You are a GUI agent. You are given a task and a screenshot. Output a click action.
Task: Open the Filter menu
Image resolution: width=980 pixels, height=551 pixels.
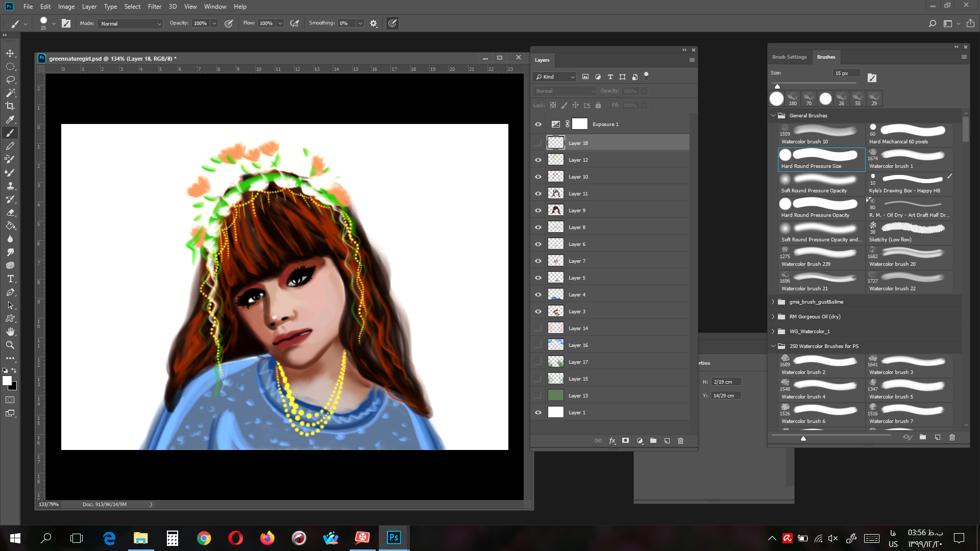click(x=155, y=7)
